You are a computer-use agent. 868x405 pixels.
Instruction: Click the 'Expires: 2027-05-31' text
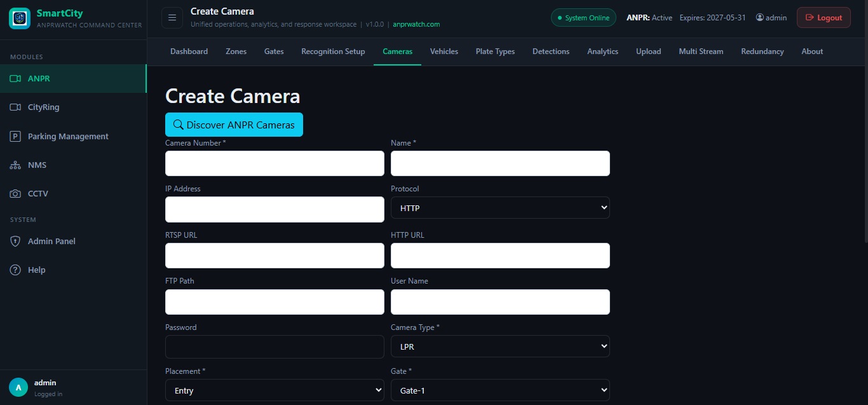coord(712,18)
